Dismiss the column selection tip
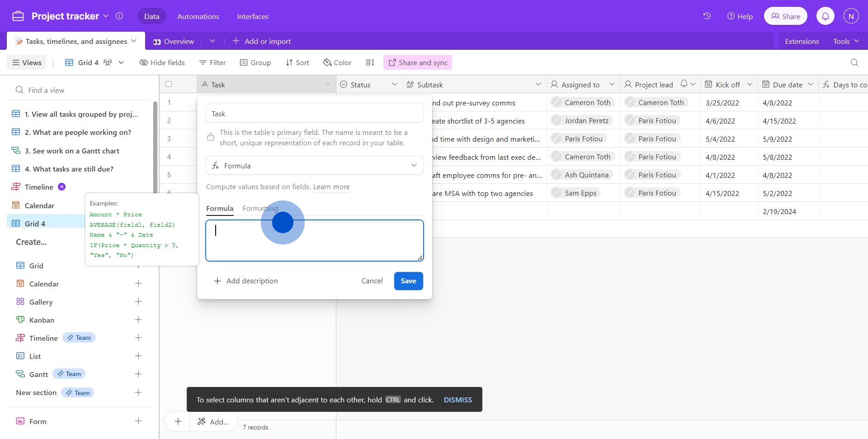 [x=458, y=400]
